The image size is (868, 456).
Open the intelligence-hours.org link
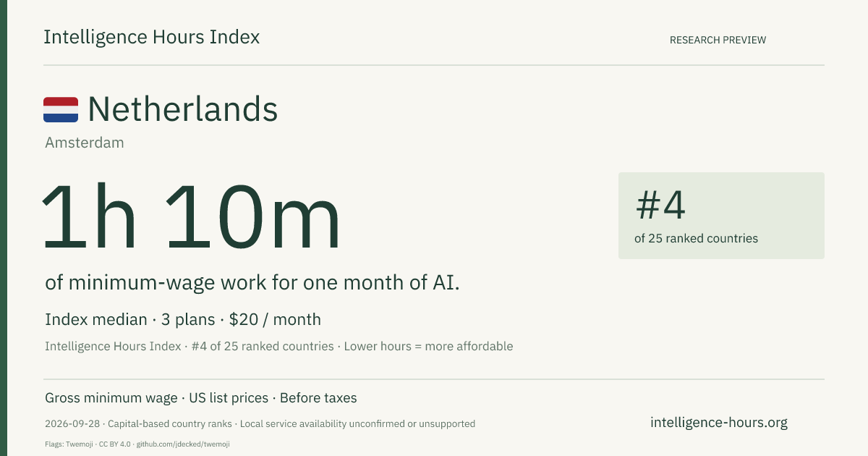pos(719,423)
